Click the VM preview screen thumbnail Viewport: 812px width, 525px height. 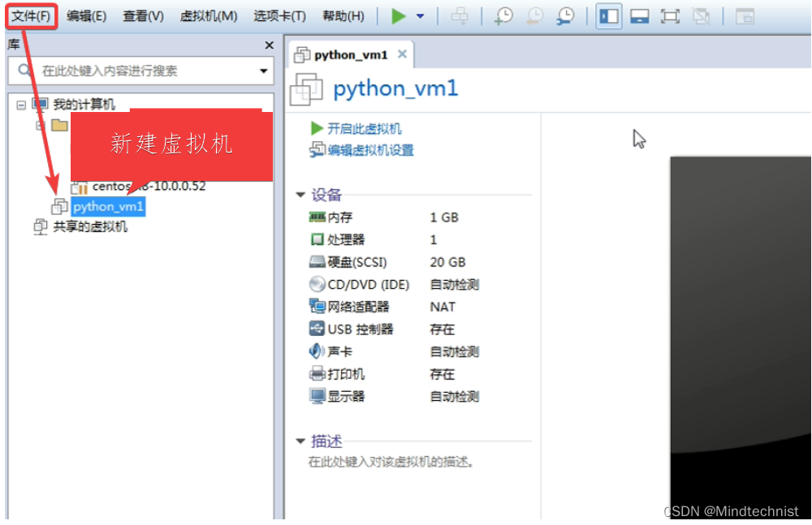pos(741,338)
